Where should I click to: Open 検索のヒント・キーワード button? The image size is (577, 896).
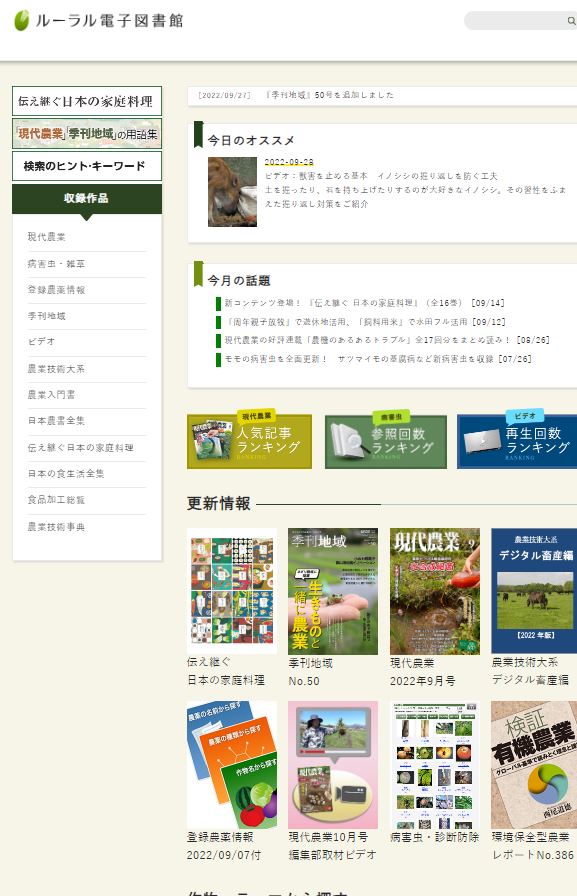[87, 166]
